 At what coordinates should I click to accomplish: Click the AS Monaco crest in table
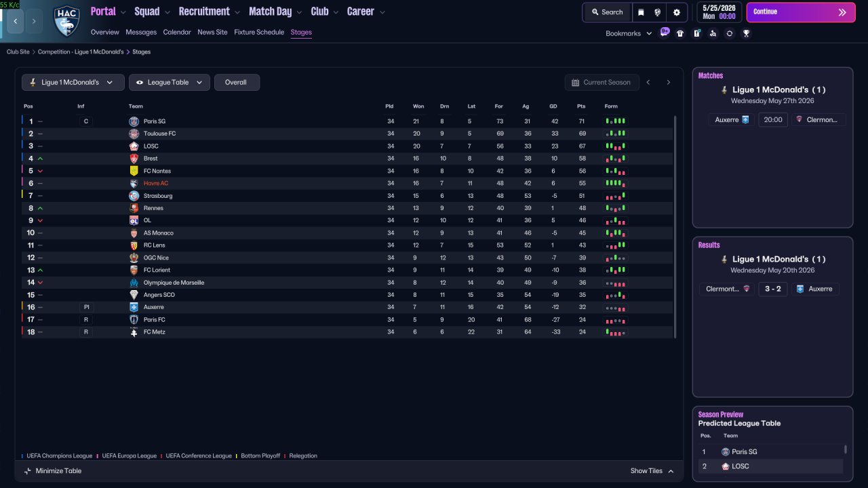[x=134, y=233]
